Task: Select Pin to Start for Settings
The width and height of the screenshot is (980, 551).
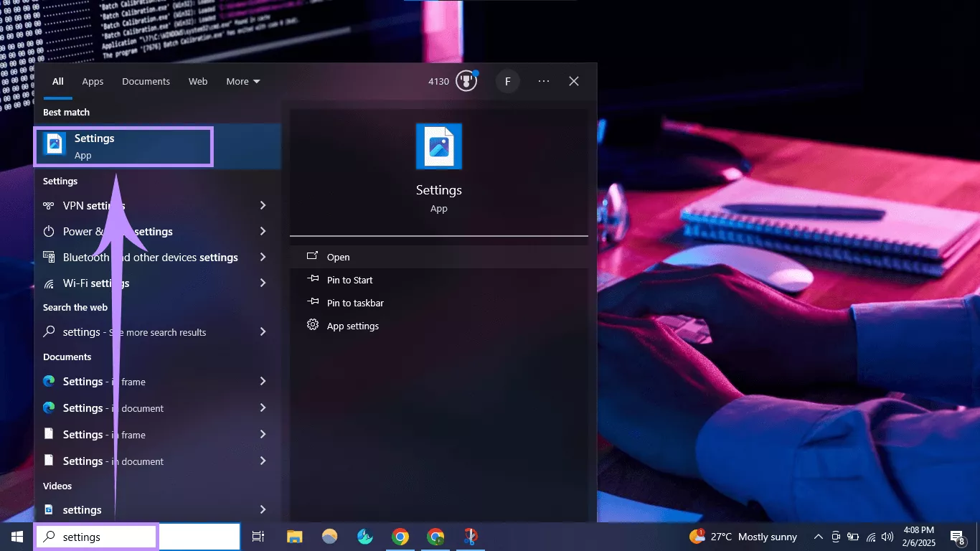Action: (348, 280)
